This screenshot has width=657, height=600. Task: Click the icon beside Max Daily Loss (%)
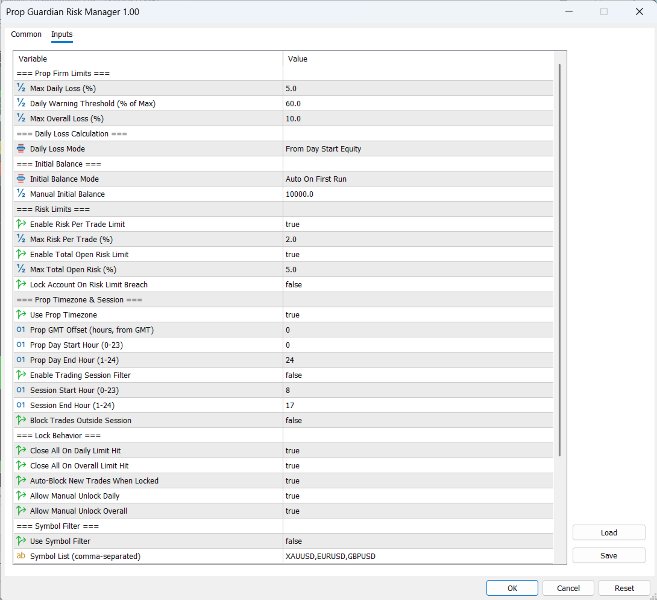(x=21, y=88)
